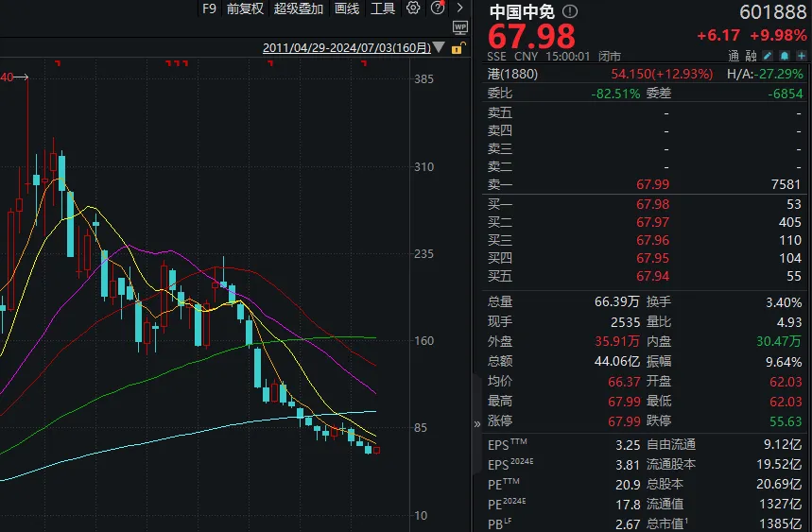Viewport: 812px width, 532px height.
Task: Click 换手 value 3.40%
Action: (x=784, y=302)
